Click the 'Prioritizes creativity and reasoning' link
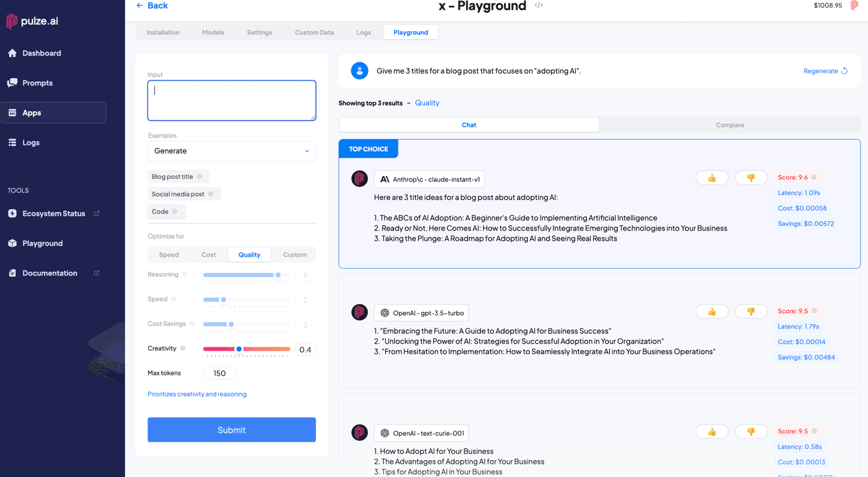The width and height of the screenshot is (868, 477). click(196, 394)
